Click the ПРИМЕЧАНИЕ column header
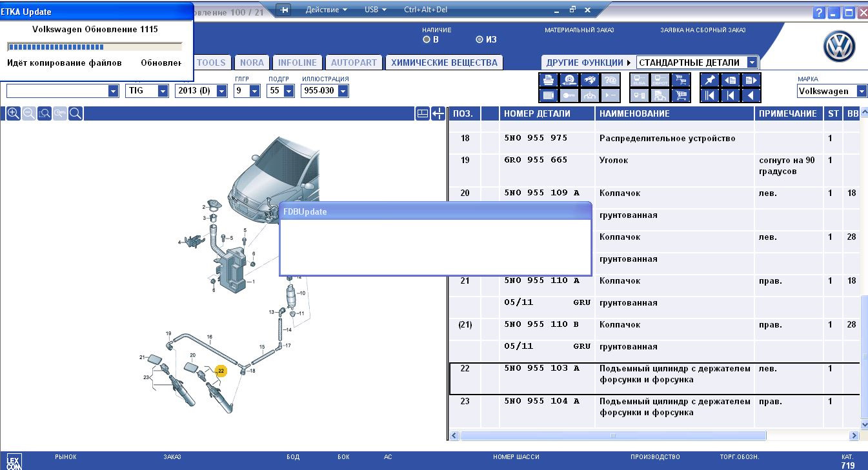Image resolution: width=868 pixels, height=470 pixels. (789, 113)
